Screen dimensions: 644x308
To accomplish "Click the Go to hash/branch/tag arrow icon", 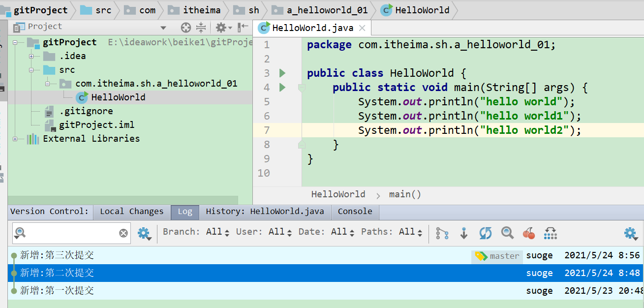I will coord(464,233).
